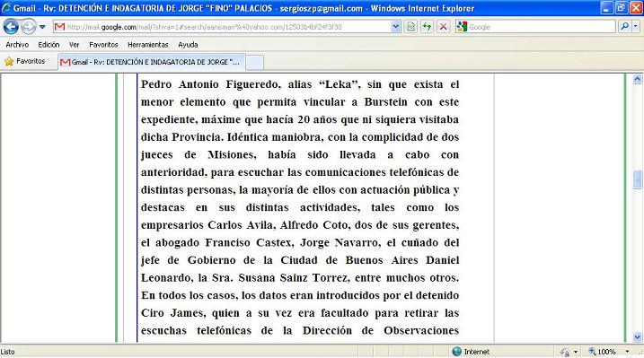Image resolution: width=644 pixels, height=358 pixels.
Task: Click the Refresh page icon
Action: (x=427, y=27)
